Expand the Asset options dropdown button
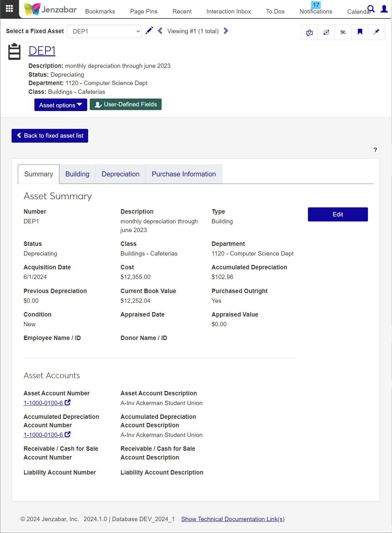The image size is (392, 533). coord(61,105)
